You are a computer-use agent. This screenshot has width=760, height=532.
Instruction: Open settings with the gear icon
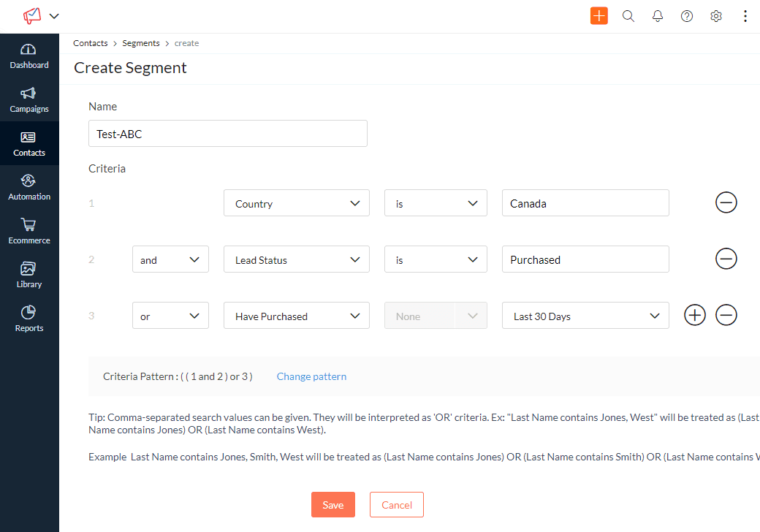pos(716,15)
